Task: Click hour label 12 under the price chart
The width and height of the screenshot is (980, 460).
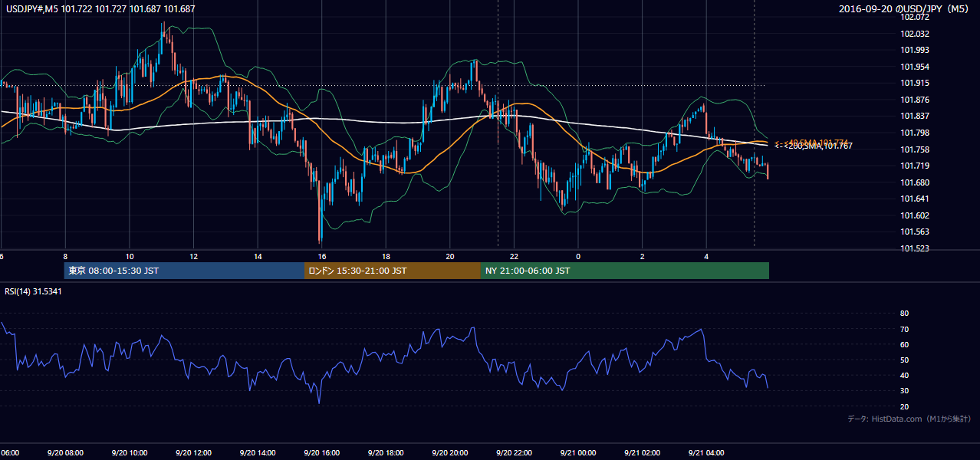Action: point(193,257)
